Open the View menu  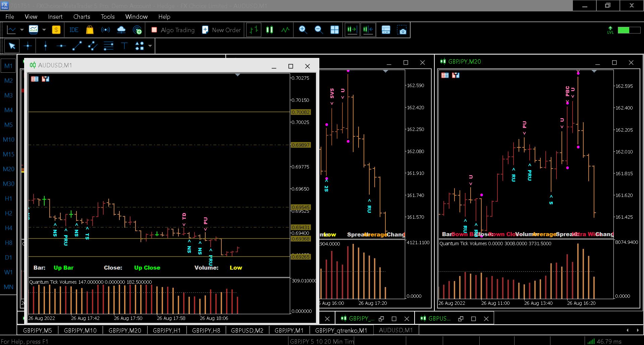(x=31, y=17)
